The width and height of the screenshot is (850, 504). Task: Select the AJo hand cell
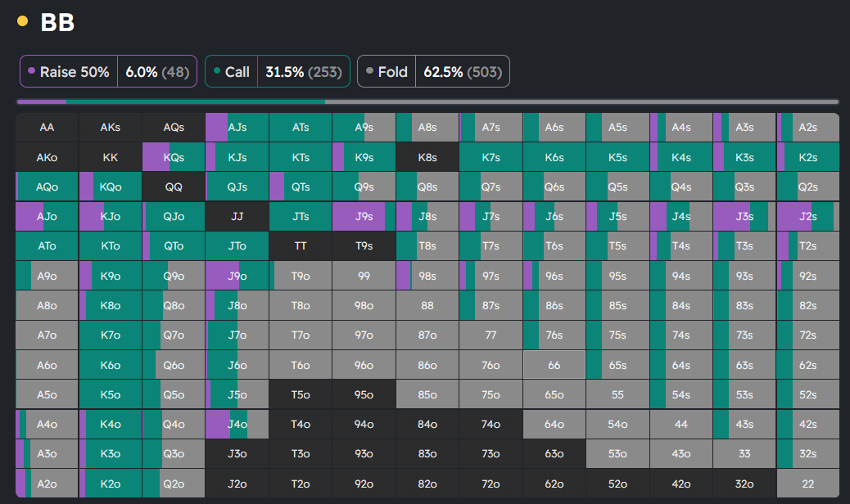pyautogui.click(x=47, y=217)
